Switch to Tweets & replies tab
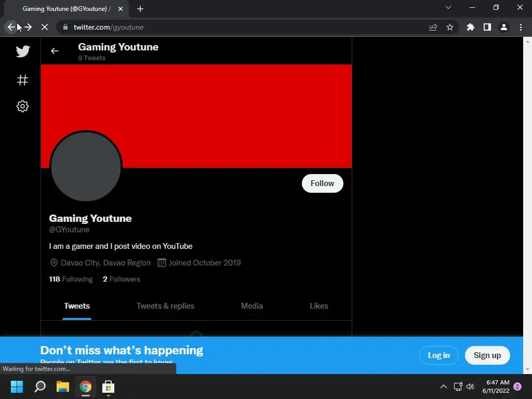The image size is (532, 399). [165, 306]
